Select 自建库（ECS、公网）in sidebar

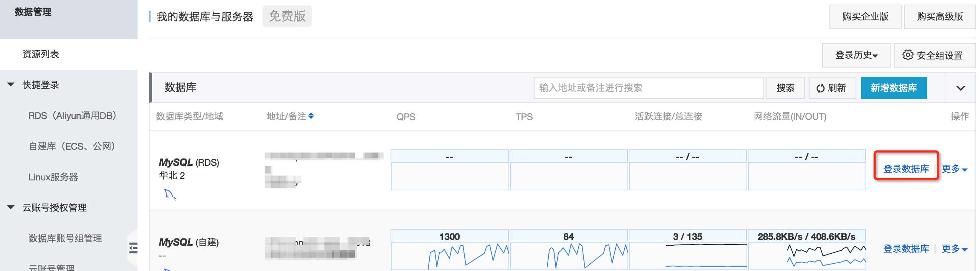(x=72, y=146)
